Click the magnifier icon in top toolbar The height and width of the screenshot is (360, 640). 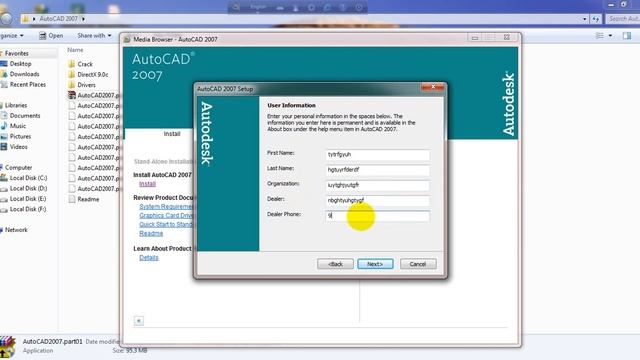pos(236,7)
